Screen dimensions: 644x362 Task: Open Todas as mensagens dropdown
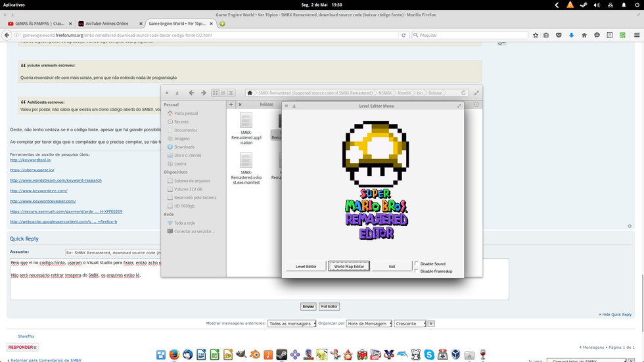292,323
